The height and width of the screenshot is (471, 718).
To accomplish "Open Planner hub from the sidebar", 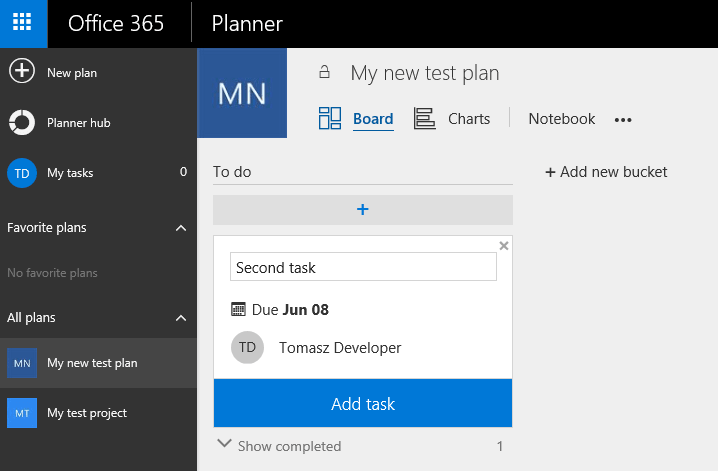I will 79,123.
